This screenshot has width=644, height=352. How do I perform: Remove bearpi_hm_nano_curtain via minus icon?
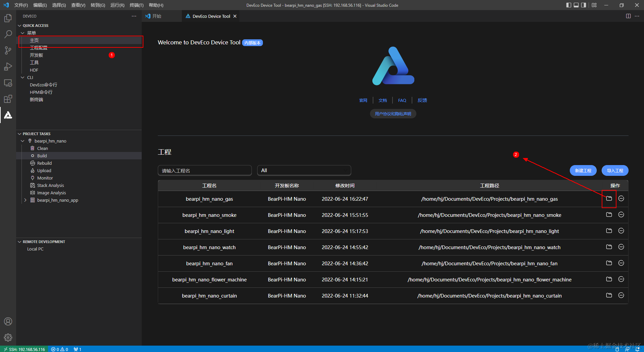[621, 295]
